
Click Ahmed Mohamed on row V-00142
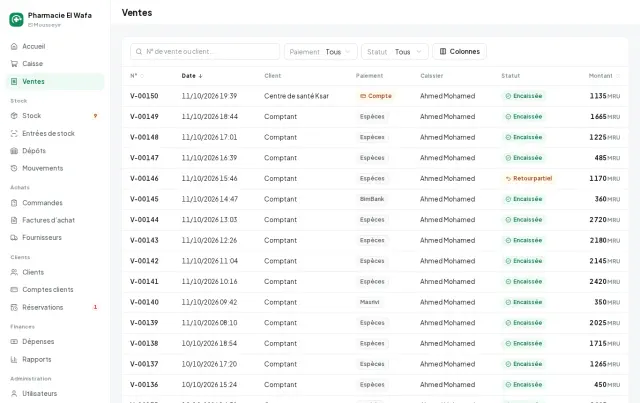pyautogui.click(x=447, y=261)
